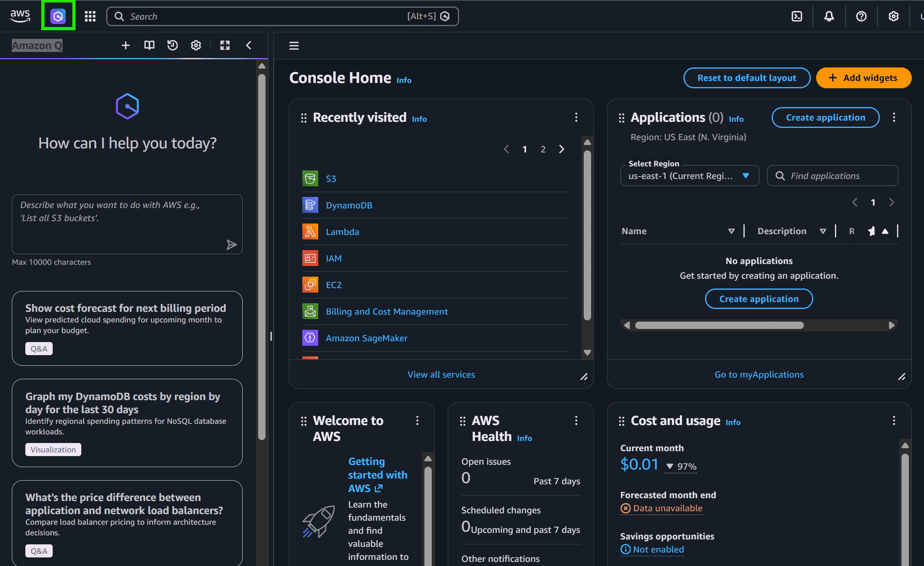This screenshot has width=924, height=566.
Task: Open View all services link
Action: [441, 374]
